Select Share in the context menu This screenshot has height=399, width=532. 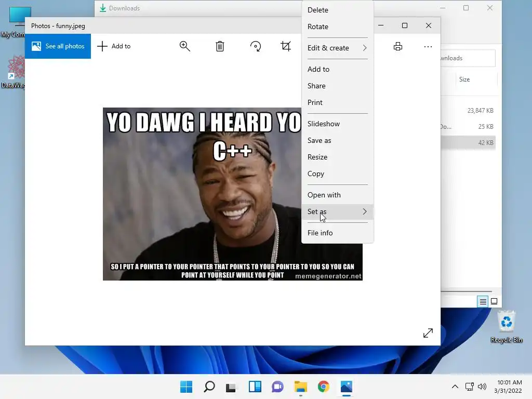(337, 86)
